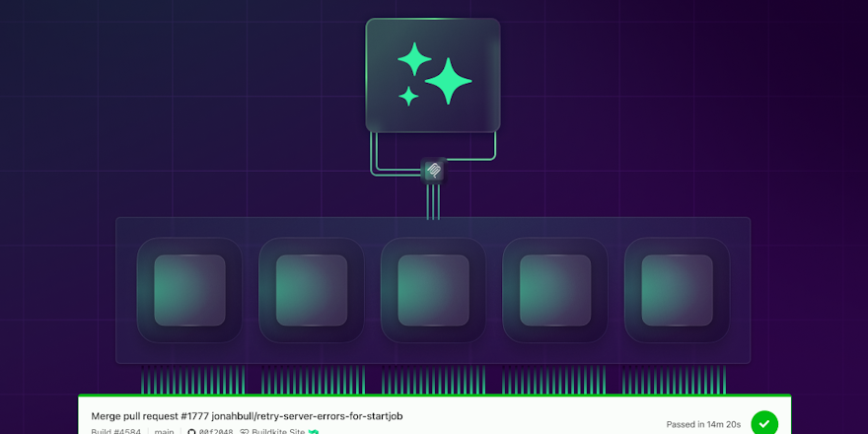Open commit 00f2048
Viewport: 868px width, 434px height.
pyautogui.click(x=216, y=431)
